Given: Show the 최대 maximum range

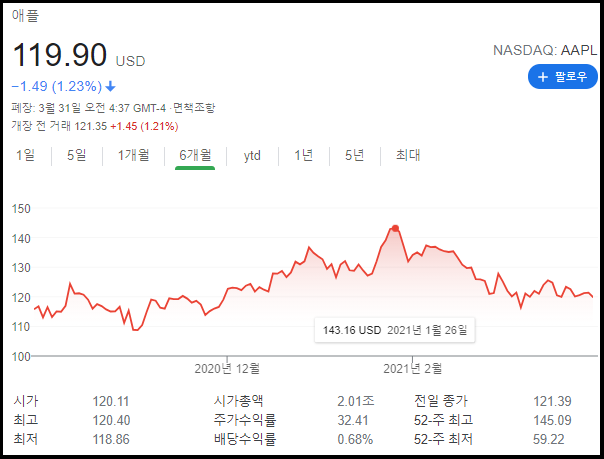Looking at the screenshot, I should pyautogui.click(x=408, y=155).
